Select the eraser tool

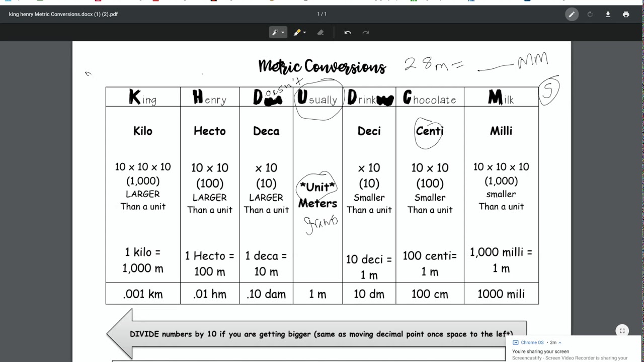pos(320,32)
